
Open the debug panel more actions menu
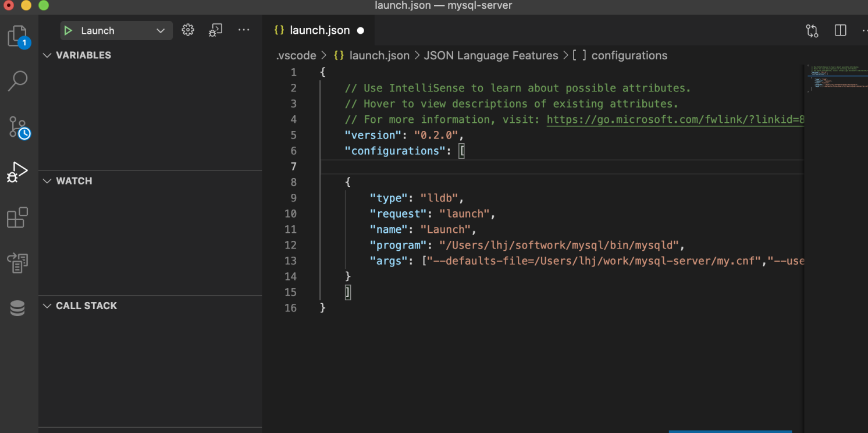coord(244,30)
